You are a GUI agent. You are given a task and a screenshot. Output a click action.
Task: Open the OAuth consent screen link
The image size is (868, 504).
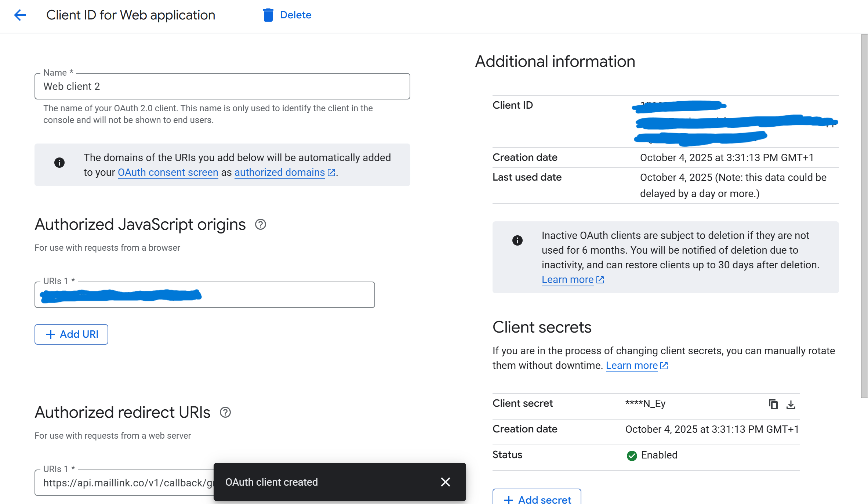tap(168, 173)
